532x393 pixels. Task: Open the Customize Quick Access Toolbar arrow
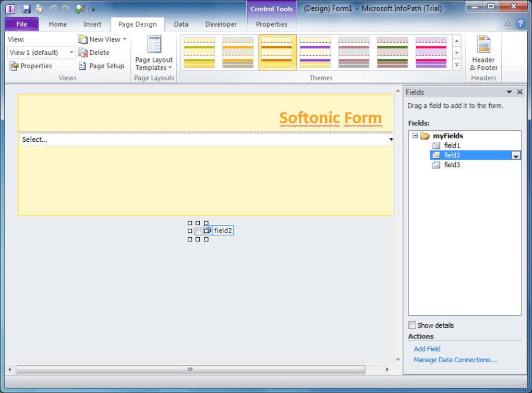[93, 9]
